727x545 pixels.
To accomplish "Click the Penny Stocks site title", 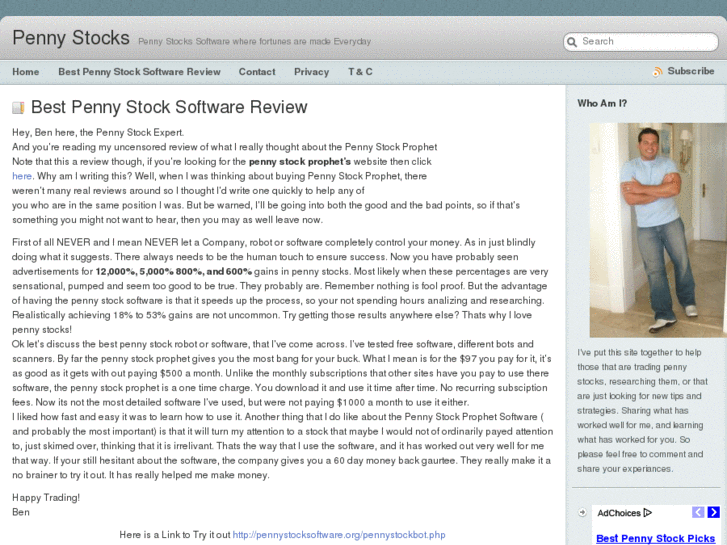I will click(x=71, y=38).
